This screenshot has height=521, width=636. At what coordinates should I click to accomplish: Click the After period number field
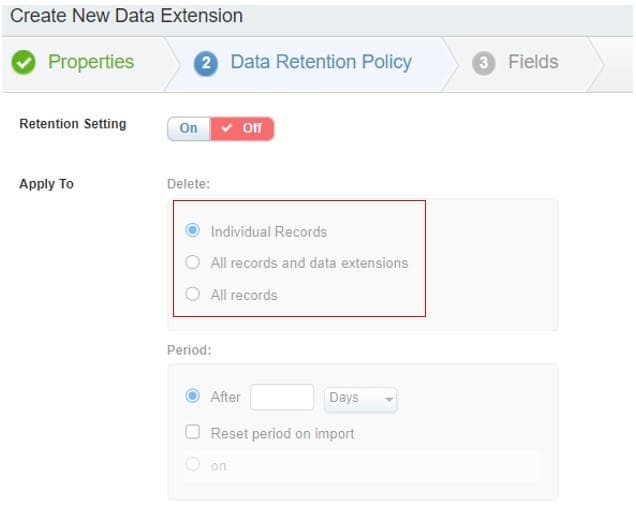pos(282,398)
